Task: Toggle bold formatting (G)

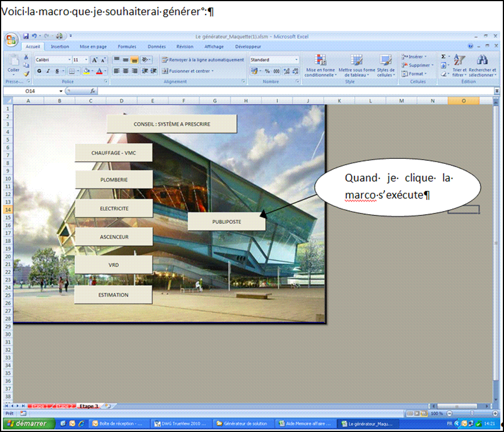Action: [39, 71]
